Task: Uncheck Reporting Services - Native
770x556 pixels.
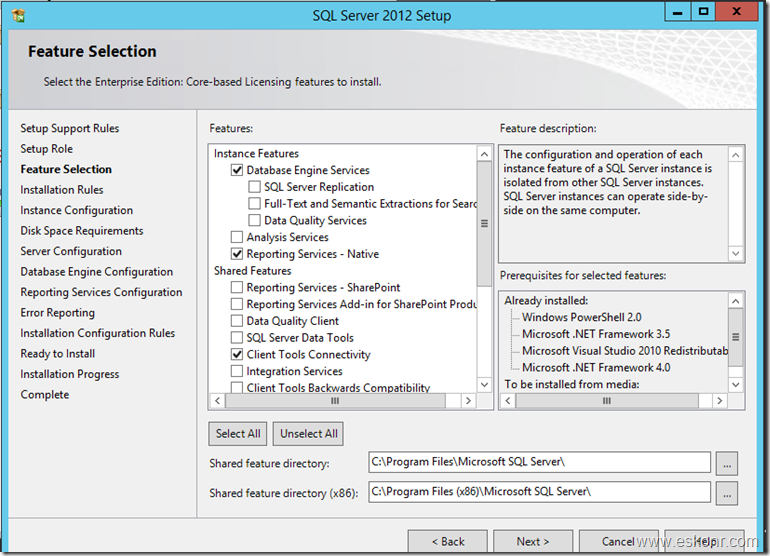Action: 237,254
